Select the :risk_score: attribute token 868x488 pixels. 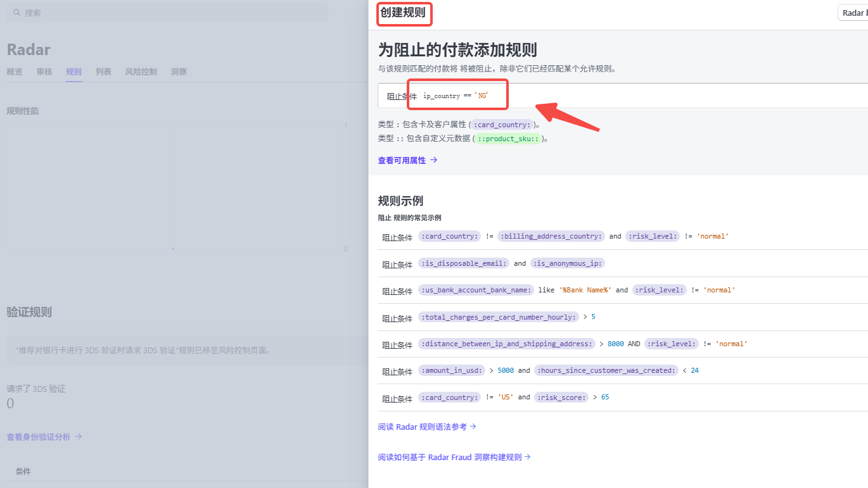click(x=561, y=397)
